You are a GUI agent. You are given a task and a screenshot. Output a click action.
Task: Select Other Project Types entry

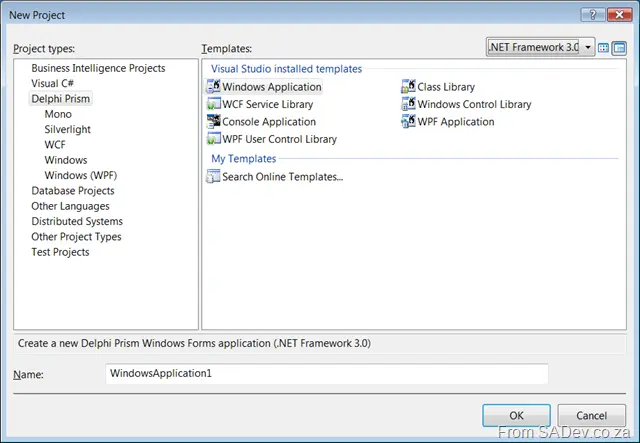[76, 237]
